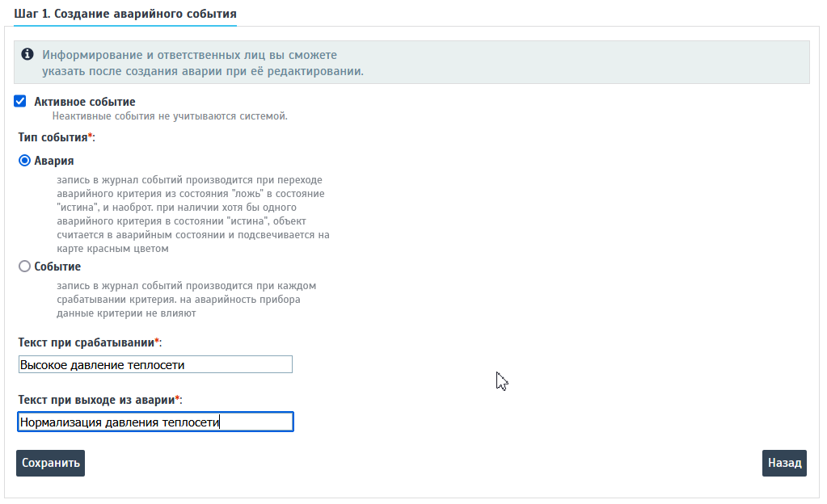The height and width of the screenshot is (504, 827).
Task: Click the 'Тип события' heading label
Action: click(56, 137)
